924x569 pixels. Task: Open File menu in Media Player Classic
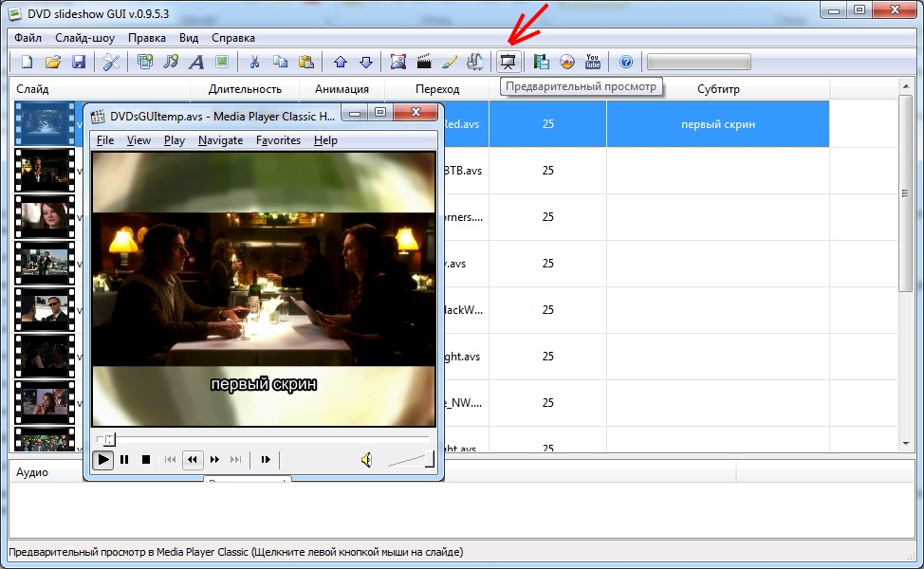point(105,140)
